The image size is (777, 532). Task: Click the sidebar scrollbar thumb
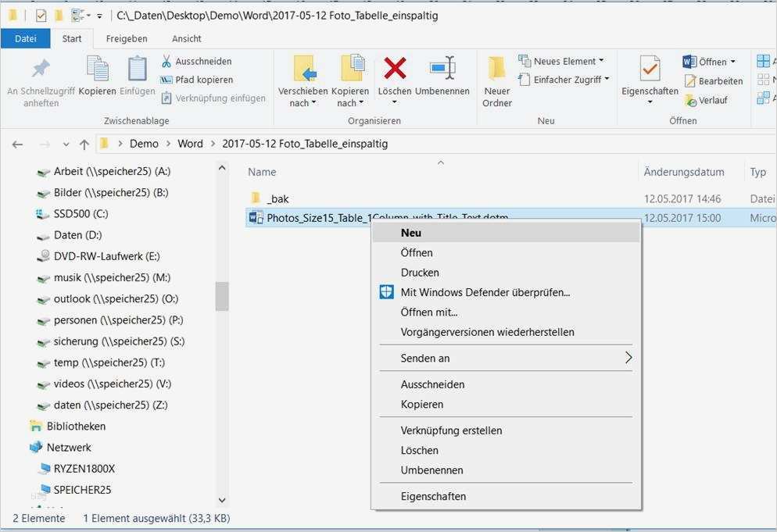222,296
